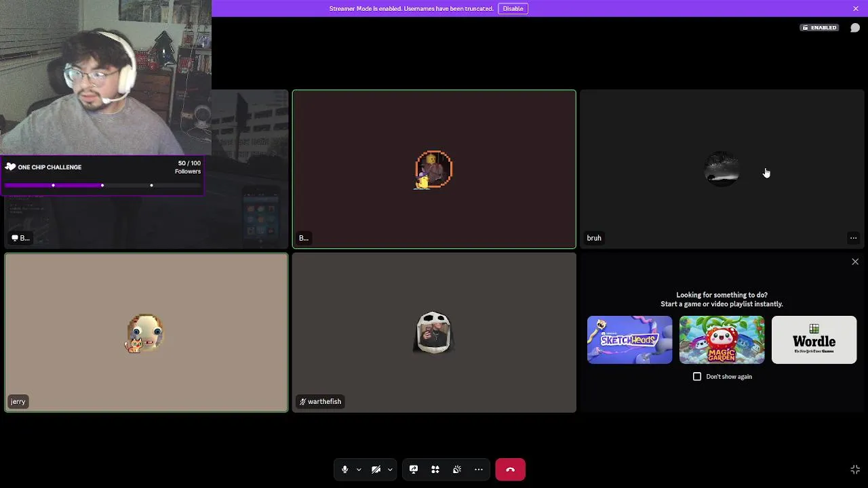
Task: Exit full screen using the bottom-right arrows
Action: tap(855, 470)
